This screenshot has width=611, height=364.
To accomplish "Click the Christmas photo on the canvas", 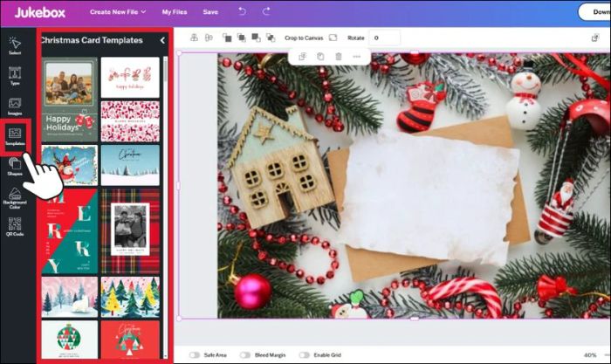I will point(414,186).
